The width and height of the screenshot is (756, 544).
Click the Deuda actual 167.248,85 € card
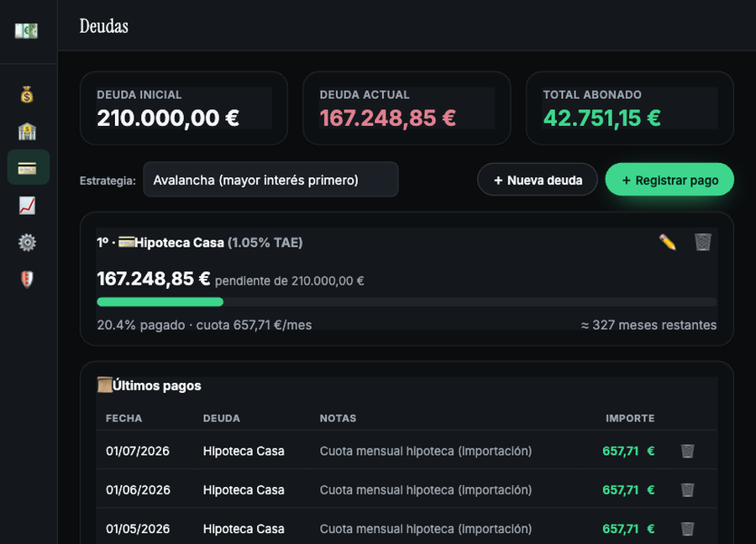(407, 108)
